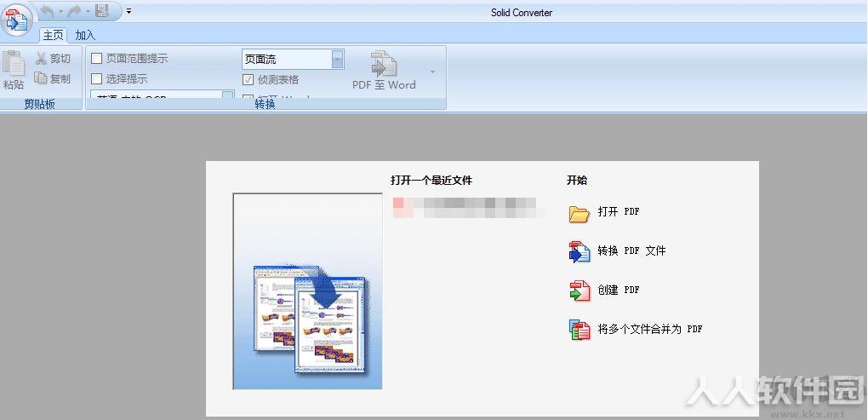Expand the Redo history dropdown arrow
This screenshot has height=420, width=868.
pos(88,11)
